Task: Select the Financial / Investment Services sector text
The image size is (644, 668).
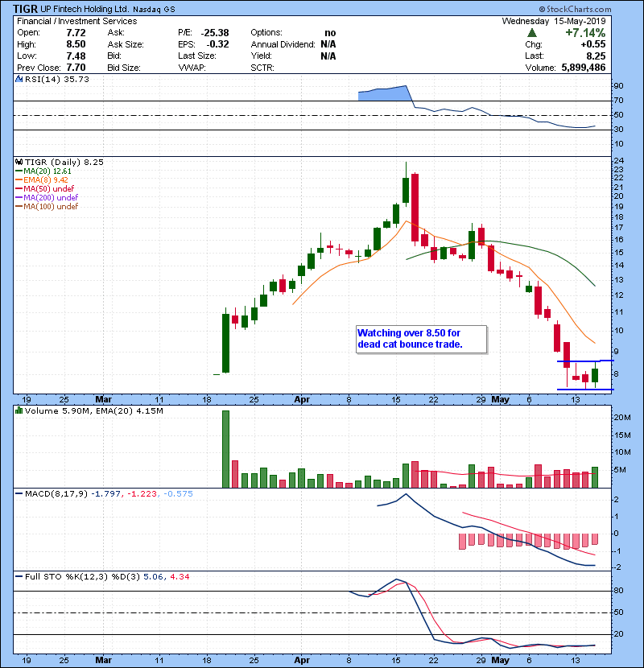Action: pyautogui.click(x=77, y=21)
